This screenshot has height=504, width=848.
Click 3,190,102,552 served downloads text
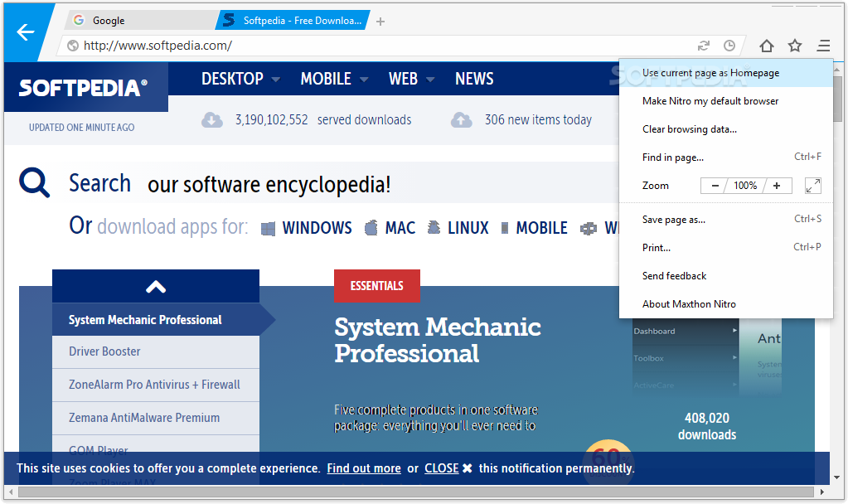click(x=322, y=120)
